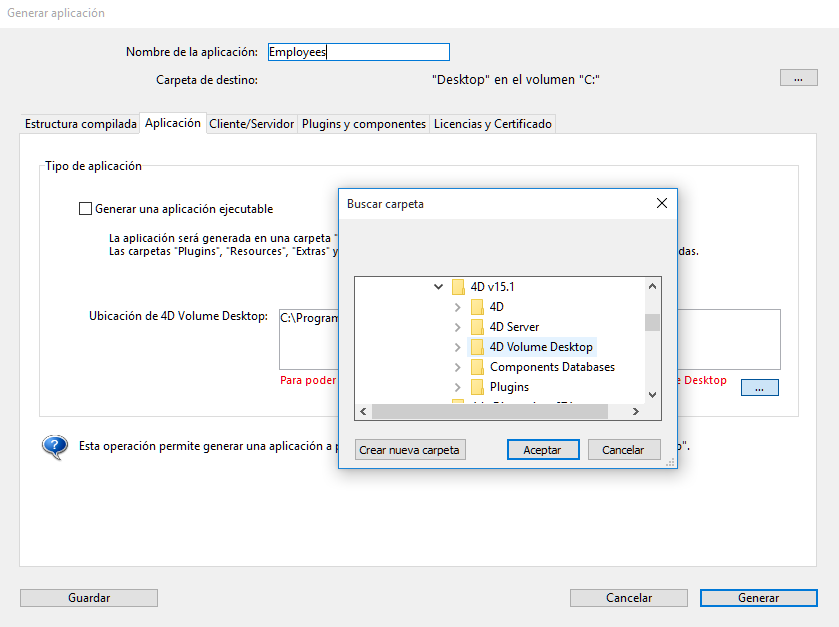Click the 4D v15.1 folder icon
839x627 pixels.
click(458, 287)
